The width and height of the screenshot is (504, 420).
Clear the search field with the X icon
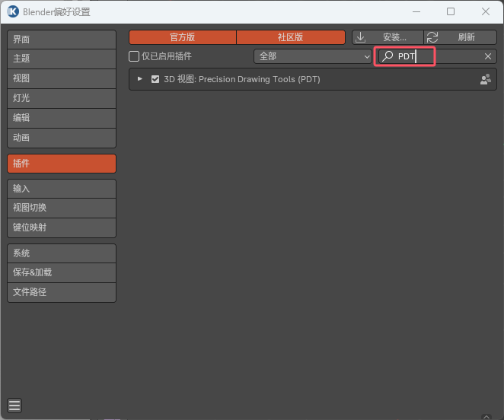[488, 56]
